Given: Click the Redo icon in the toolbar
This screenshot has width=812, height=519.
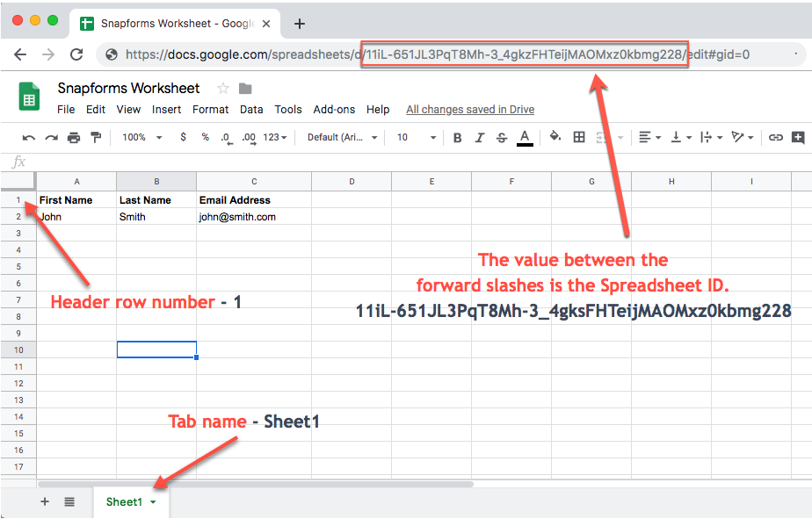Looking at the screenshot, I should [51, 138].
